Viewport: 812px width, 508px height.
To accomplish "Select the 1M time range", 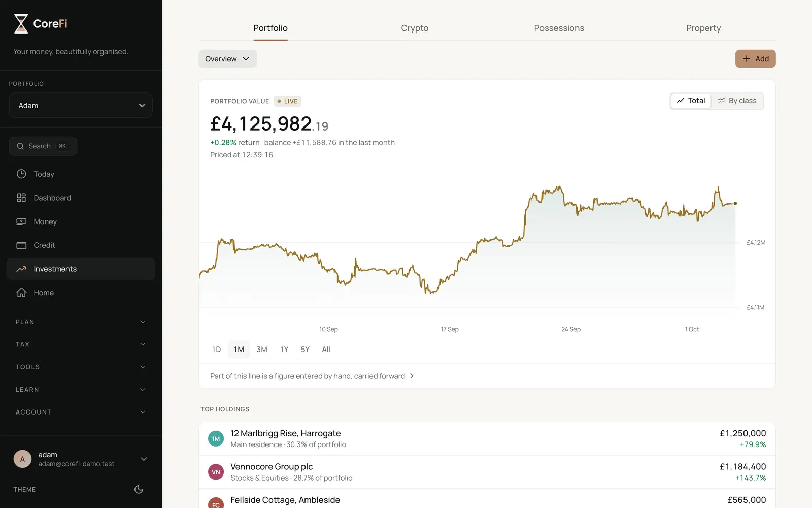I will (239, 350).
